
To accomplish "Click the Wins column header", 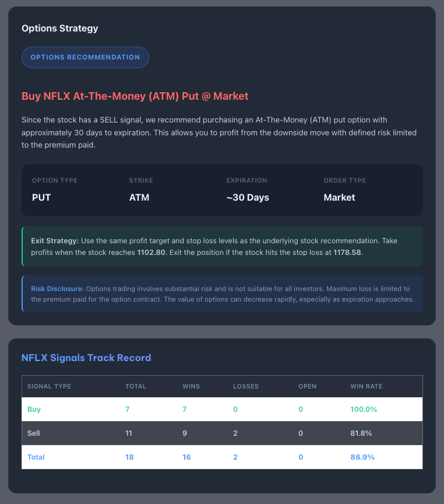I will (x=192, y=386).
